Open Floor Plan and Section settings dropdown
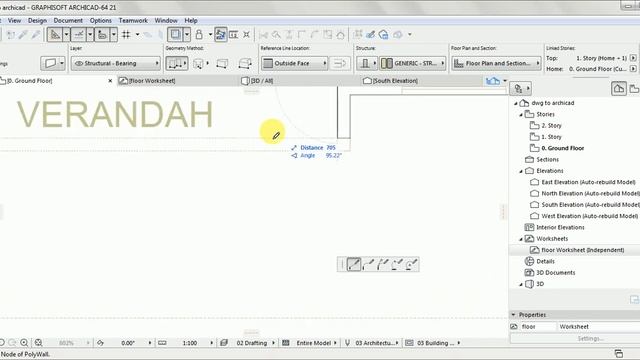 [497, 63]
